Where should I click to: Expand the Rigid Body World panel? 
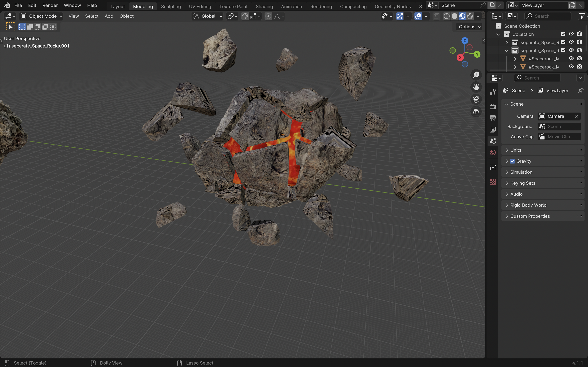click(x=528, y=205)
